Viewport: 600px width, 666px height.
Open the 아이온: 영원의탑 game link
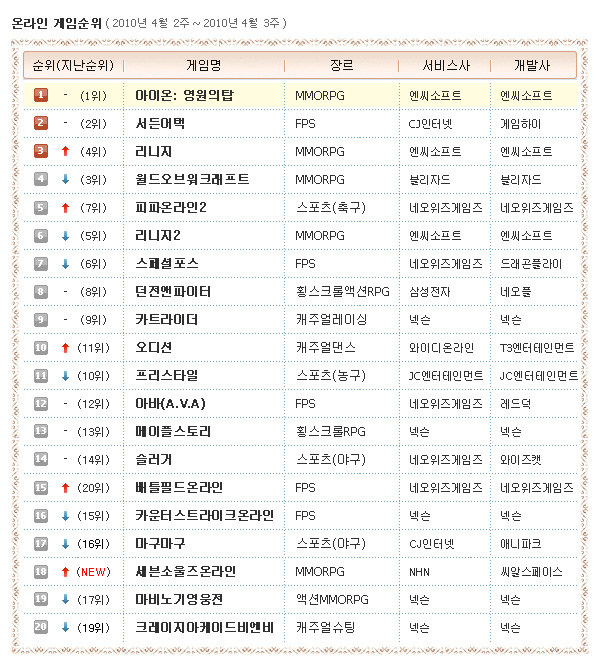click(x=183, y=95)
